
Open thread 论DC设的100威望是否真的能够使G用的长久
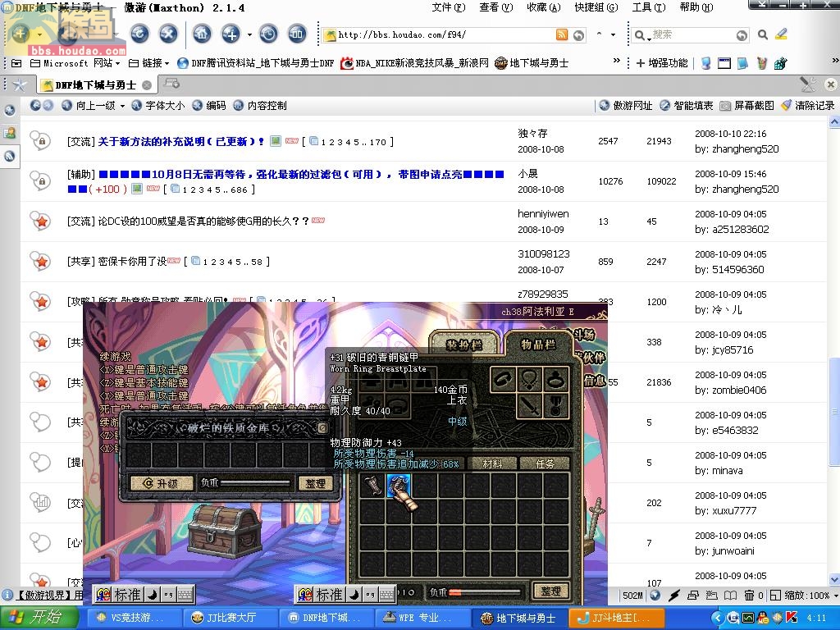coord(203,221)
